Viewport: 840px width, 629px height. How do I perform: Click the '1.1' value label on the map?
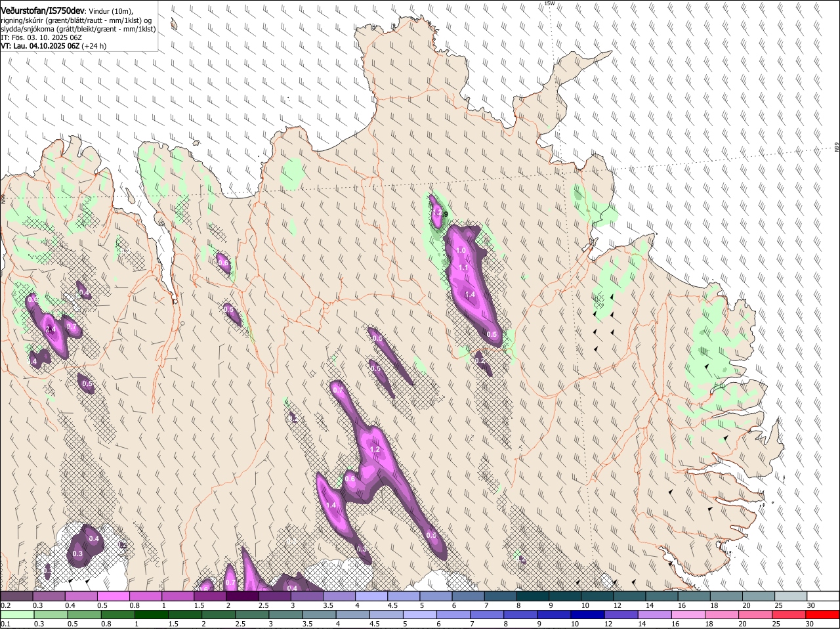pyautogui.click(x=463, y=267)
